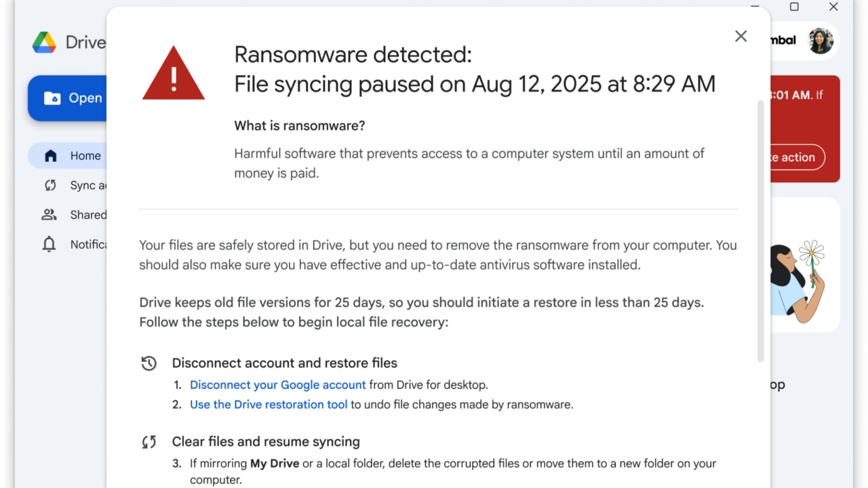868x488 pixels.
Task: Close the ransomware detected dialog
Action: pyautogui.click(x=741, y=37)
